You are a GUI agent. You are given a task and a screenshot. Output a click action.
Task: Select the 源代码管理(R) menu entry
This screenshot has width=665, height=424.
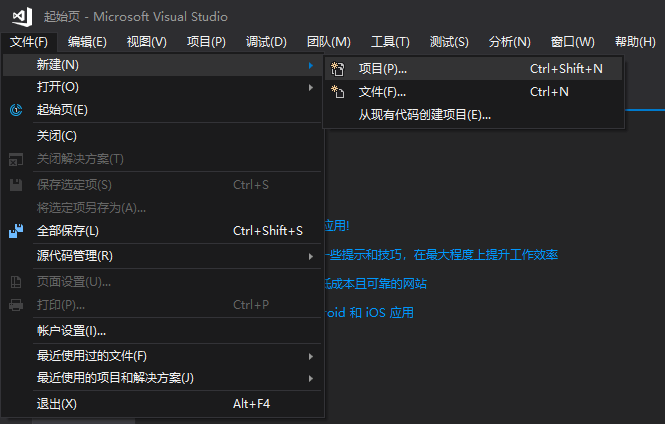[x=162, y=256]
